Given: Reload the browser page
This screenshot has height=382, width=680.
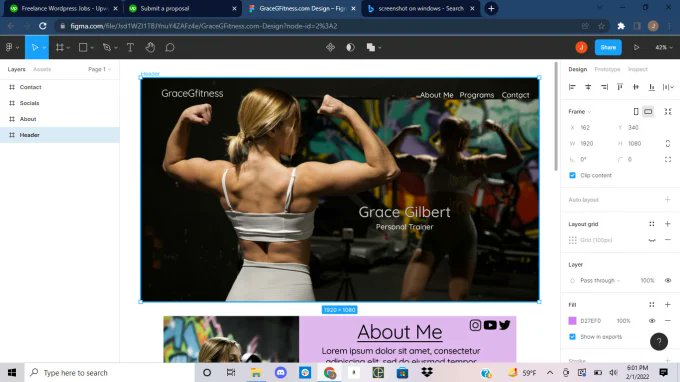Looking at the screenshot, I should tap(42, 26).
